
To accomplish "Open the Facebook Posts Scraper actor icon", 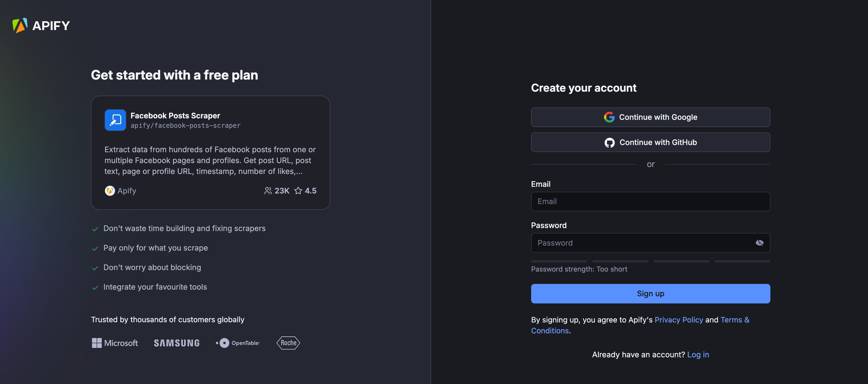I will click(115, 120).
